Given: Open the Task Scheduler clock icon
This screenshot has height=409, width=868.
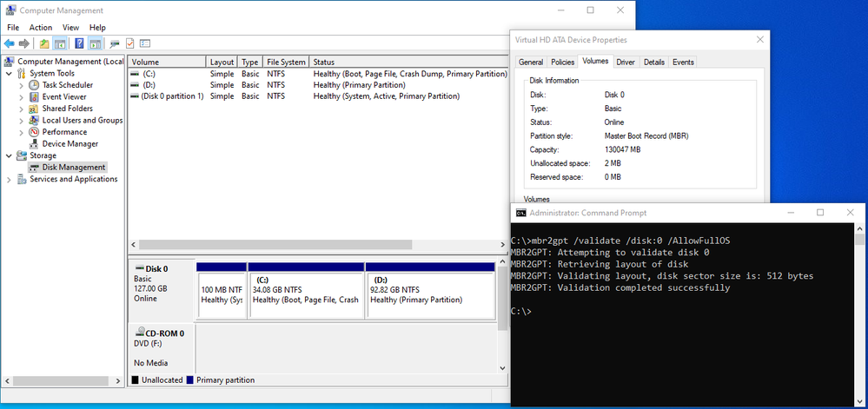Looking at the screenshot, I should click(34, 85).
